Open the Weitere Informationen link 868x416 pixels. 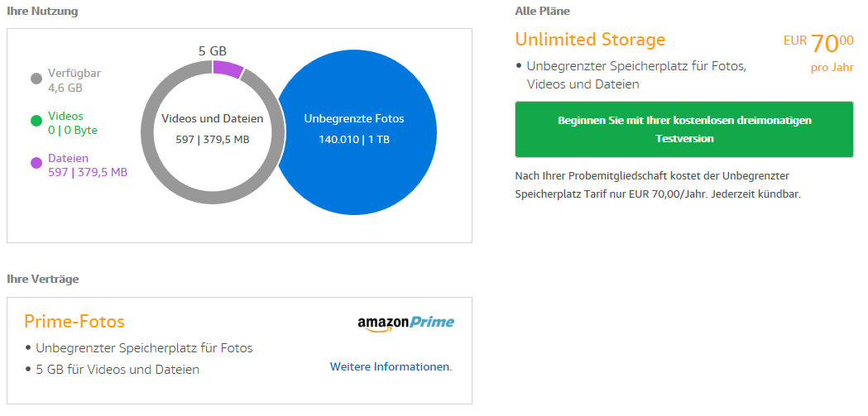(391, 366)
